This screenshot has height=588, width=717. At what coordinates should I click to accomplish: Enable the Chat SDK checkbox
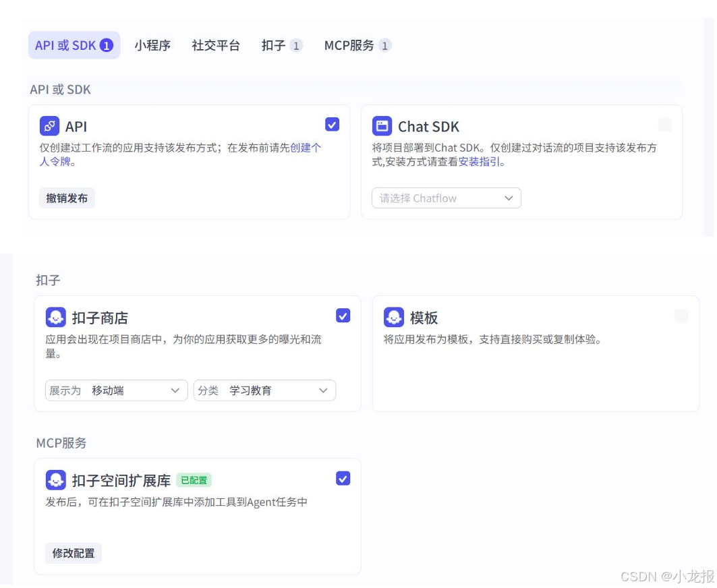[665, 125]
